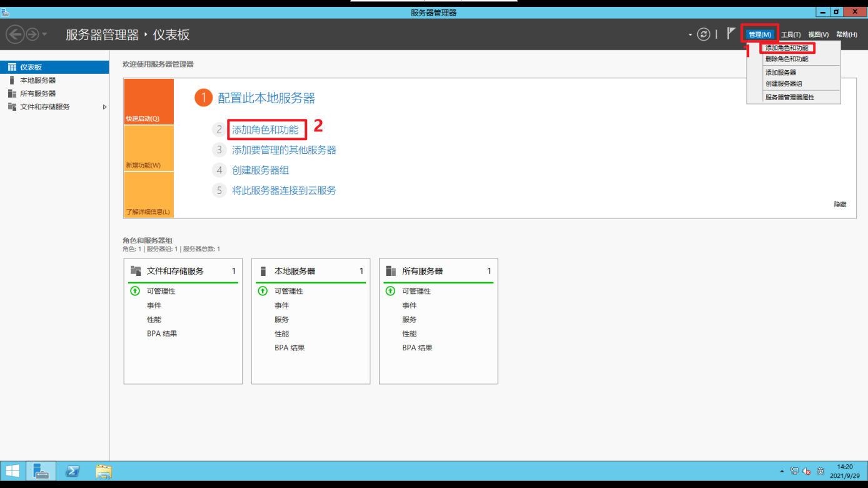Click the 添加要管理的其他服务器 link
Viewport: 868px width, 488px height.
tap(284, 150)
